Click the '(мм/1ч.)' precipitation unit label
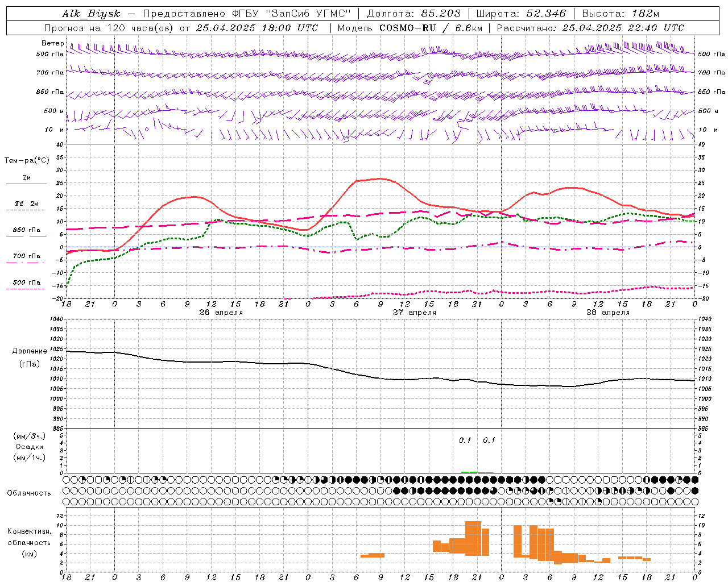728x582 pixels. (x=30, y=458)
